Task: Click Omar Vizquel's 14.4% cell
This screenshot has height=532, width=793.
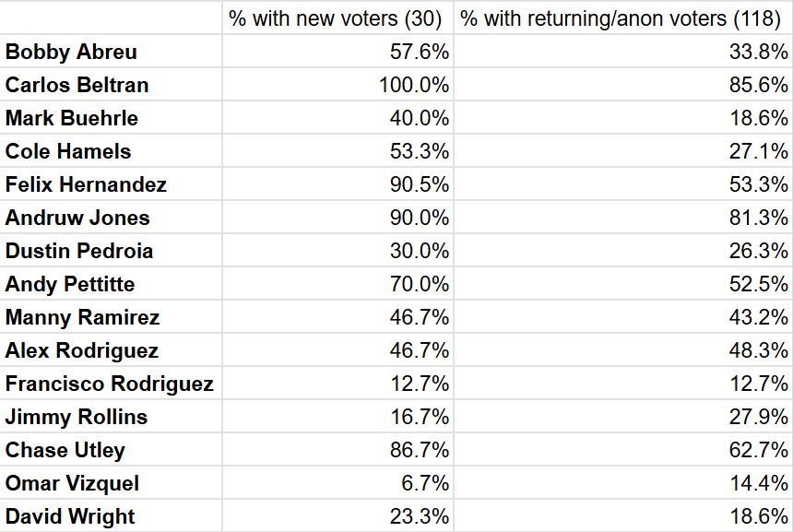Action: 759,484
